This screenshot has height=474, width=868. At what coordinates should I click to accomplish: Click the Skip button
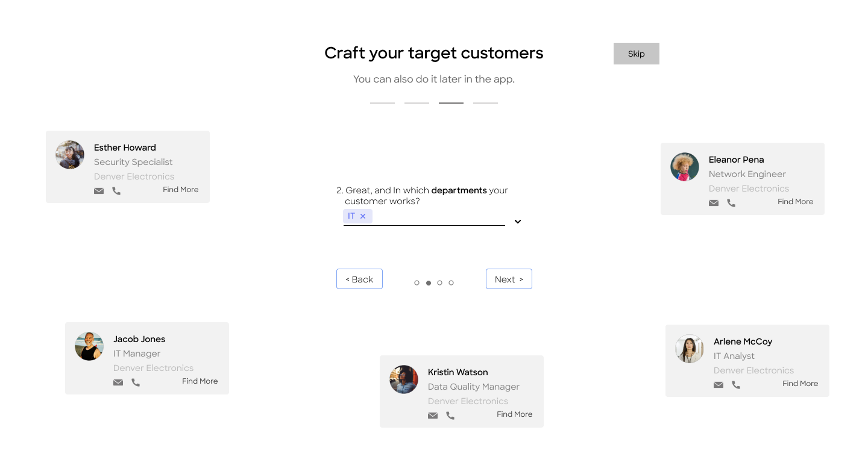[x=636, y=54]
